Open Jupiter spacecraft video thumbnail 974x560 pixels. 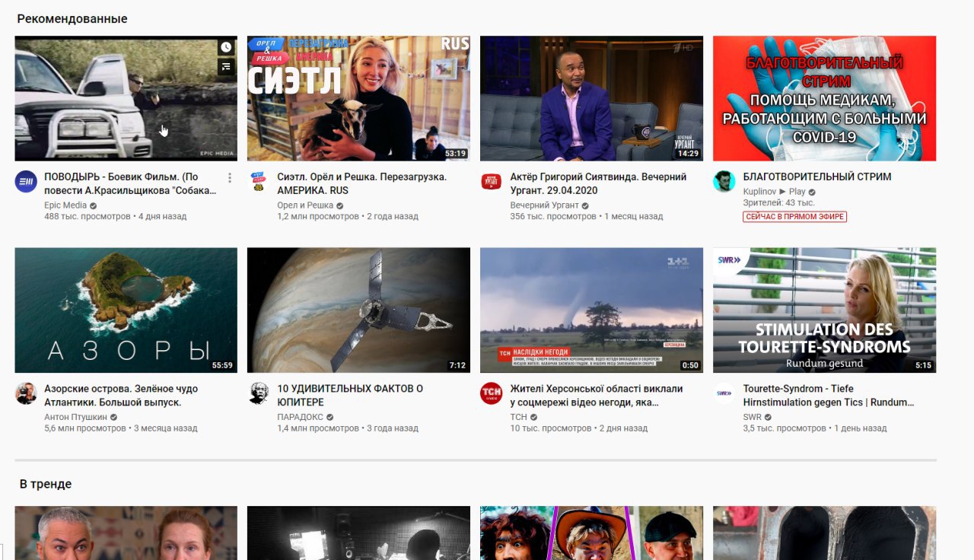358,310
